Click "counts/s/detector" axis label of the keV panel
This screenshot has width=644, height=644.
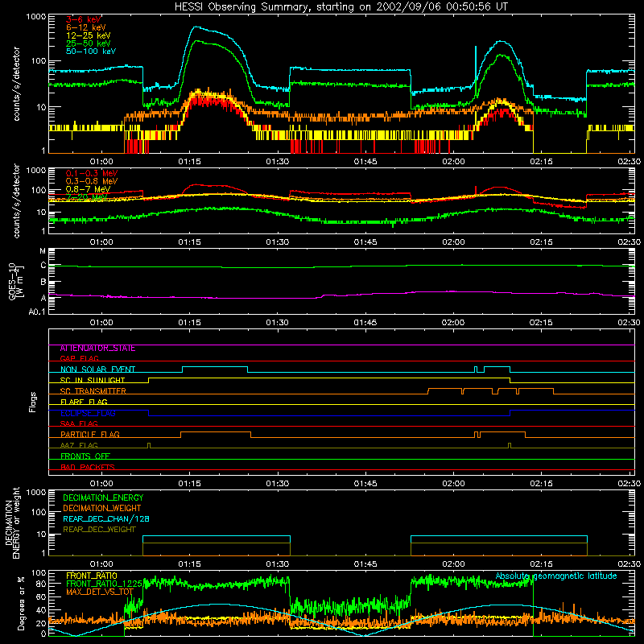click(x=16, y=84)
